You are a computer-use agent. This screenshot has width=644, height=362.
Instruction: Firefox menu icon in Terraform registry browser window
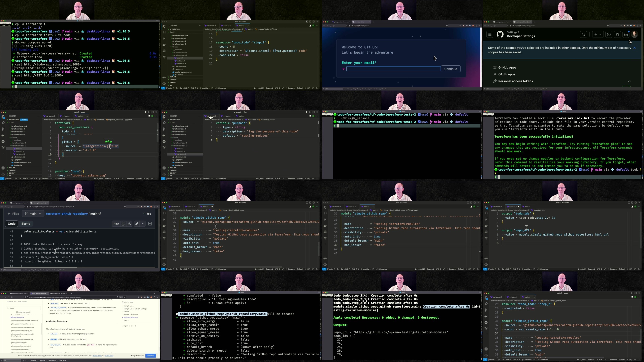[x=158, y=297]
